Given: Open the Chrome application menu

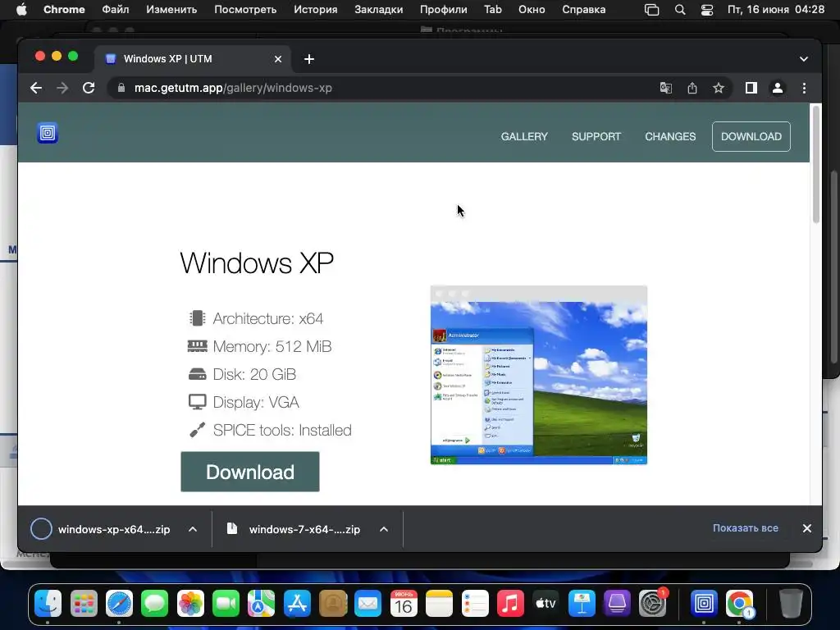Looking at the screenshot, I should tap(64, 10).
